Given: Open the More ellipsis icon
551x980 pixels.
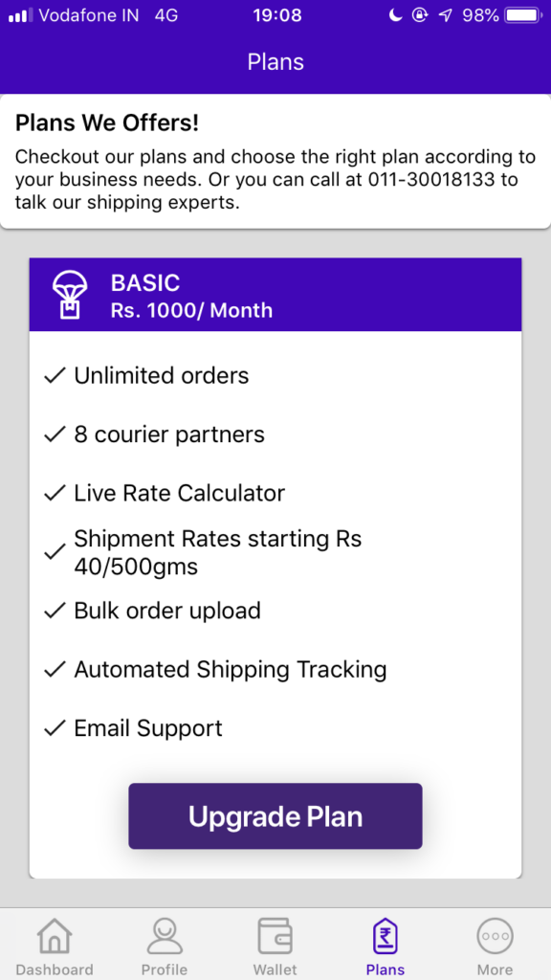Looking at the screenshot, I should tap(496, 937).
